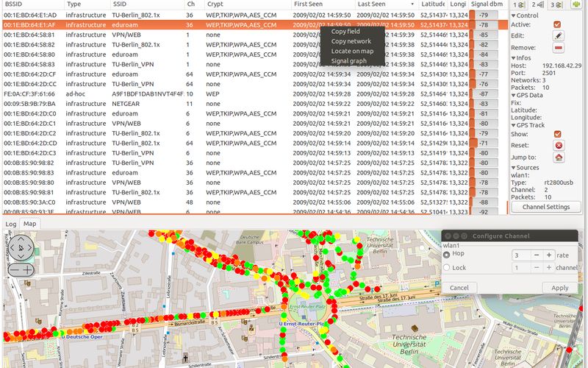Increase hop rate with plus stepper
The image size is (588, 368).
click(548, 255)
